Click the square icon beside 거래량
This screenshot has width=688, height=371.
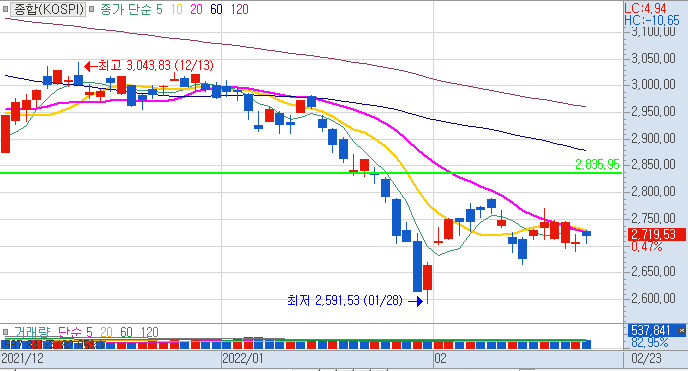(6, 332)
